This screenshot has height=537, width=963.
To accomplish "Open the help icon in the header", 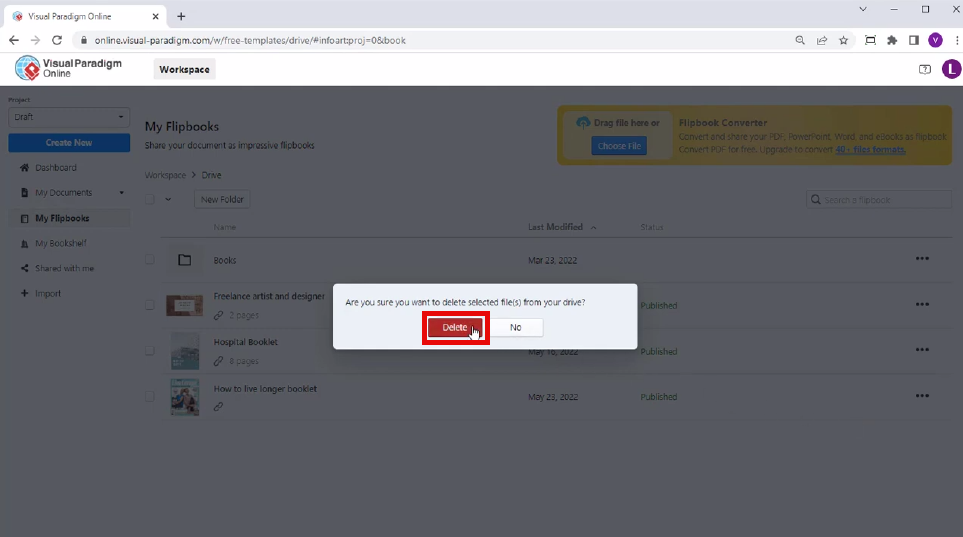I will (x=924, y=69).
